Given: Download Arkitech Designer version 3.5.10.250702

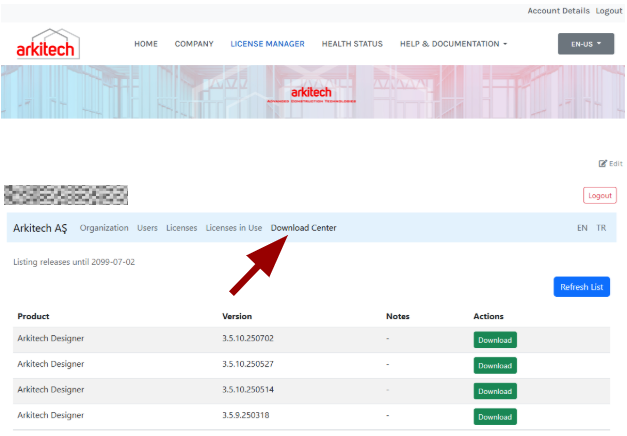Looking at the screenshot, I should (495, 340).
